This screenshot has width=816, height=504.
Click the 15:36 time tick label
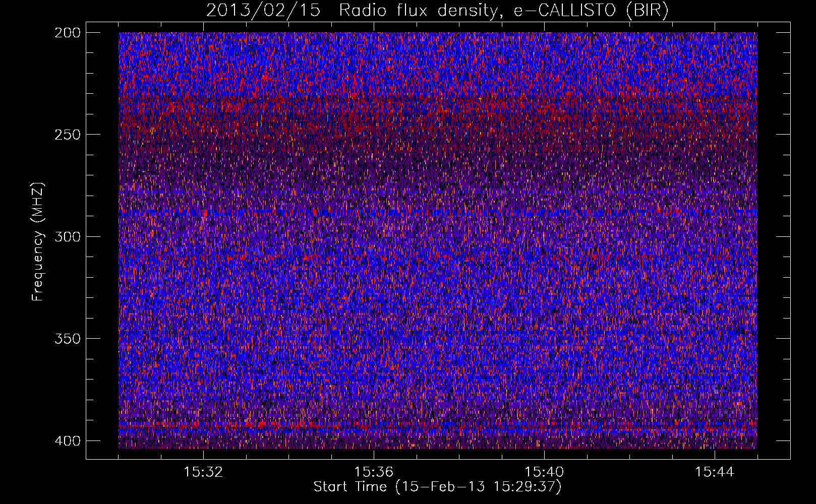point(374,472)
